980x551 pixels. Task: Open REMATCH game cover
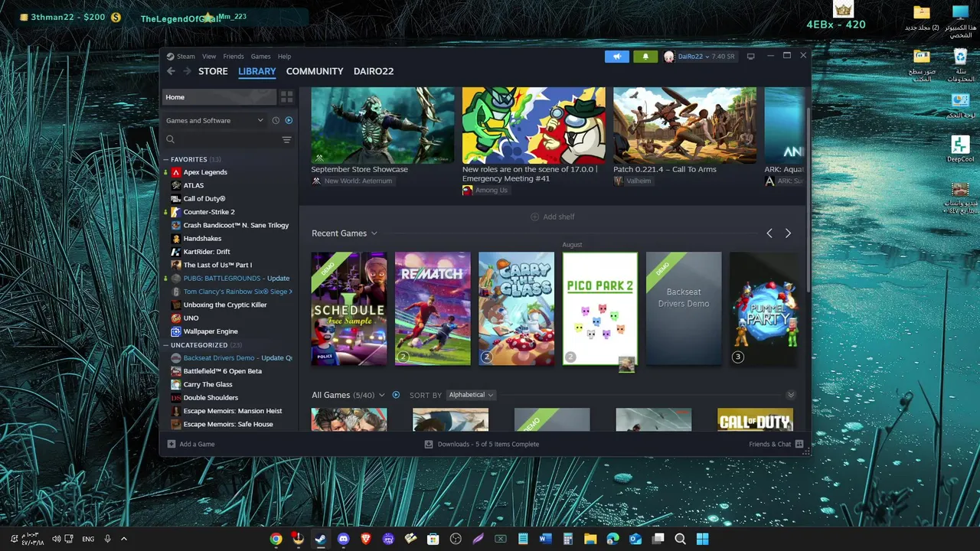coord(433,308)
